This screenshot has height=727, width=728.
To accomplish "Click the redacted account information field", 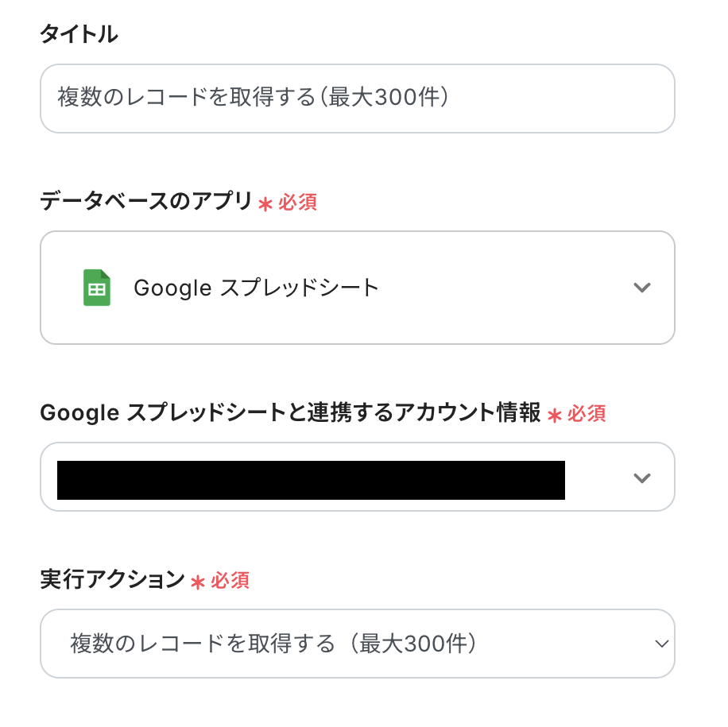I will [x=311, y=480].
